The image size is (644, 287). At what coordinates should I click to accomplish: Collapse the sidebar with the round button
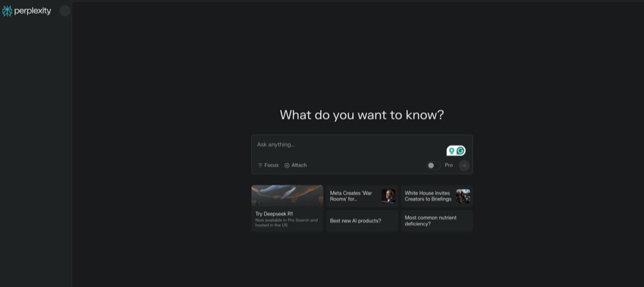coord(64,10)
